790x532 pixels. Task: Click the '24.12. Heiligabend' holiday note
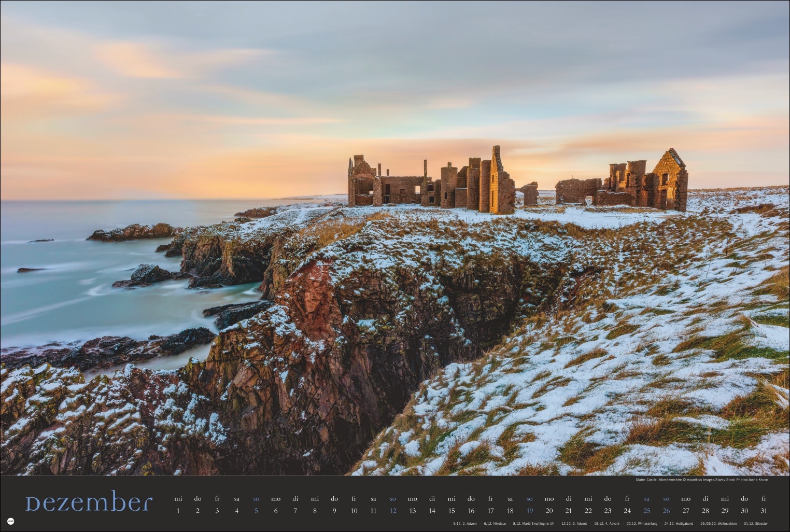tap(679, 524)
